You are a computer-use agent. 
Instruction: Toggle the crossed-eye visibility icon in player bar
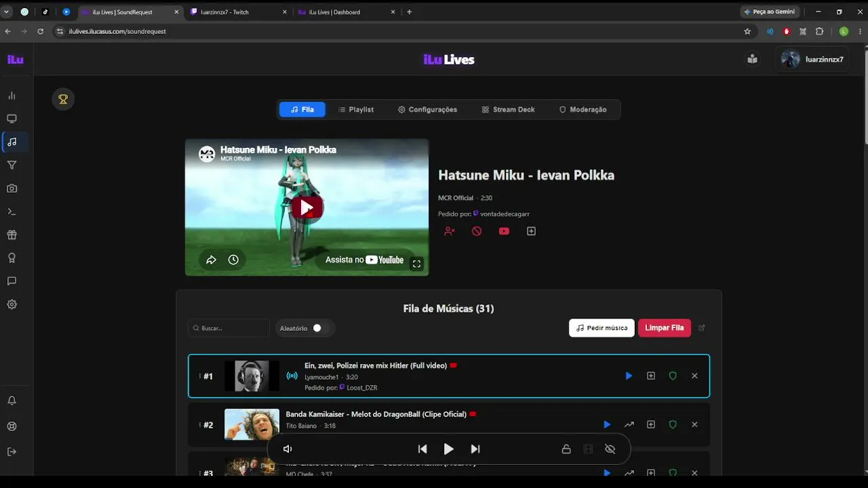[x=610, y=449]
